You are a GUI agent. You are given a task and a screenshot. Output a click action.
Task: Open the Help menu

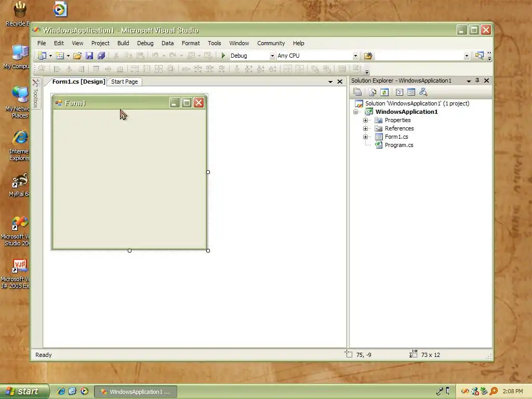click(x=299, y=43)
